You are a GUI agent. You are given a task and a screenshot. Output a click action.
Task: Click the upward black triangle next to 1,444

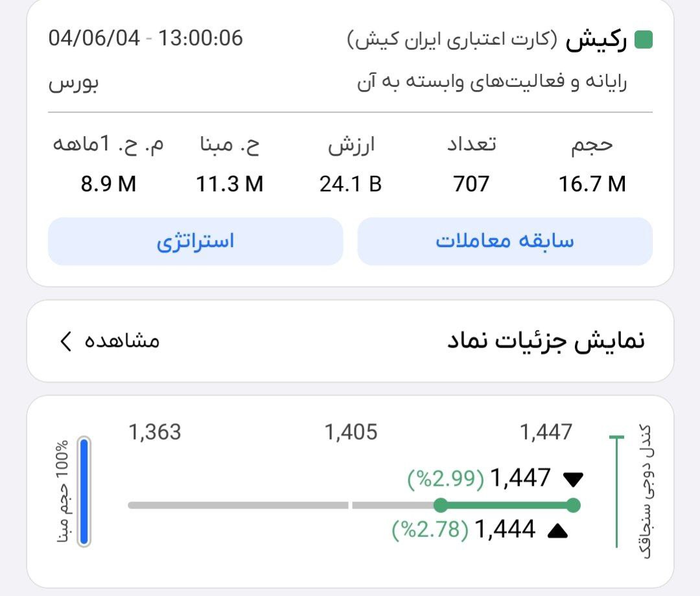pos(558,531)
